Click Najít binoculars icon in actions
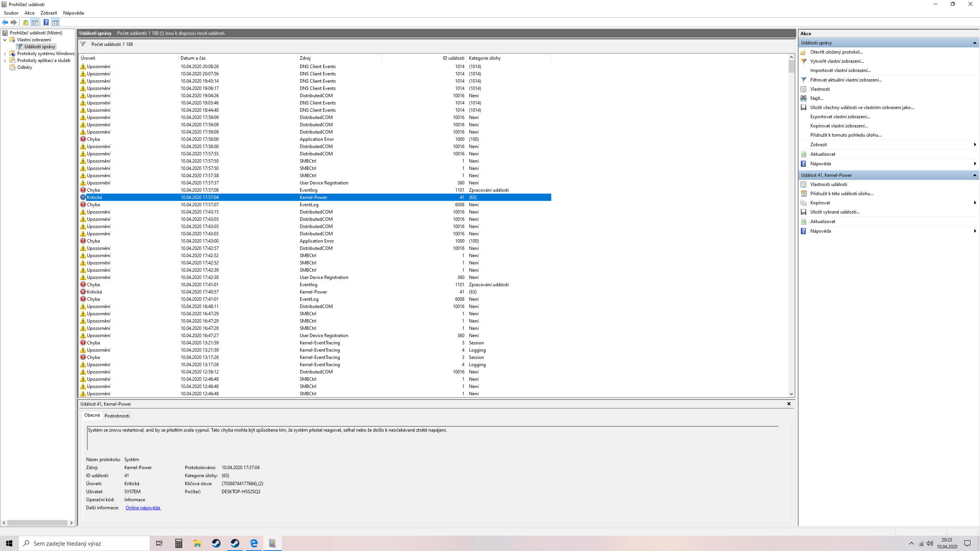Viewport: 980px width, 551px height. click(804, 98)
